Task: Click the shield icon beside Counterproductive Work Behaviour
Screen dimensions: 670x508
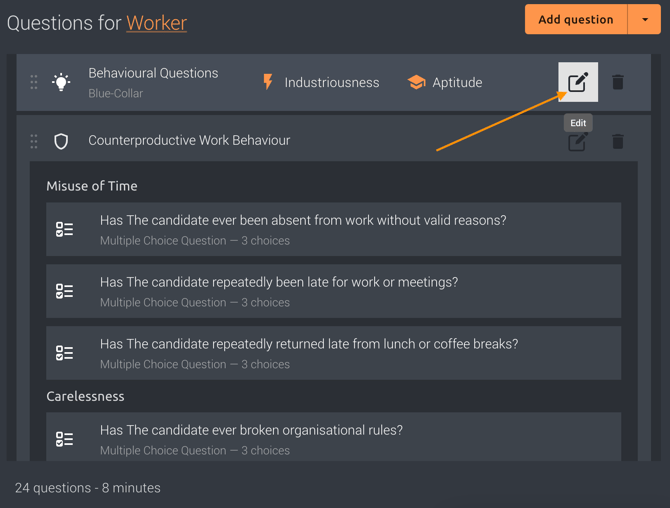Action: click(61, 141)
